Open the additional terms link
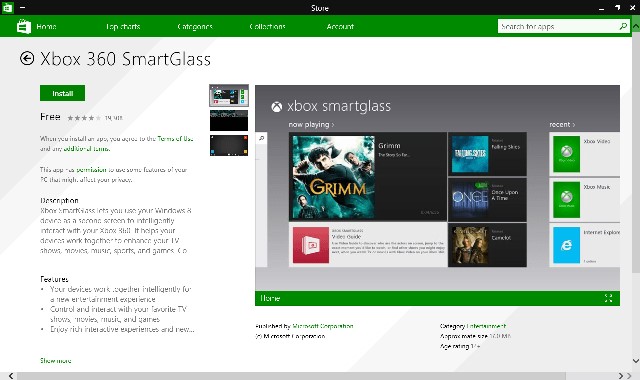 coord(86,149)
